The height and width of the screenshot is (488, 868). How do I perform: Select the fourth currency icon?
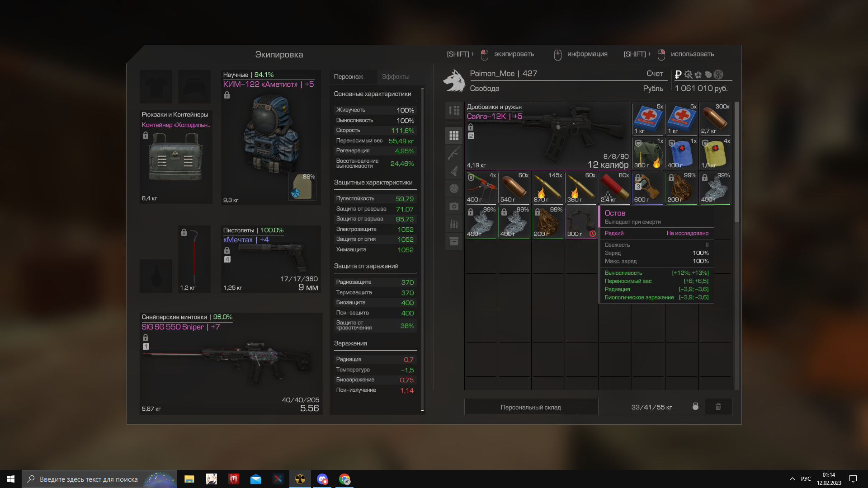pyautogui.click(x=708, y=75)
